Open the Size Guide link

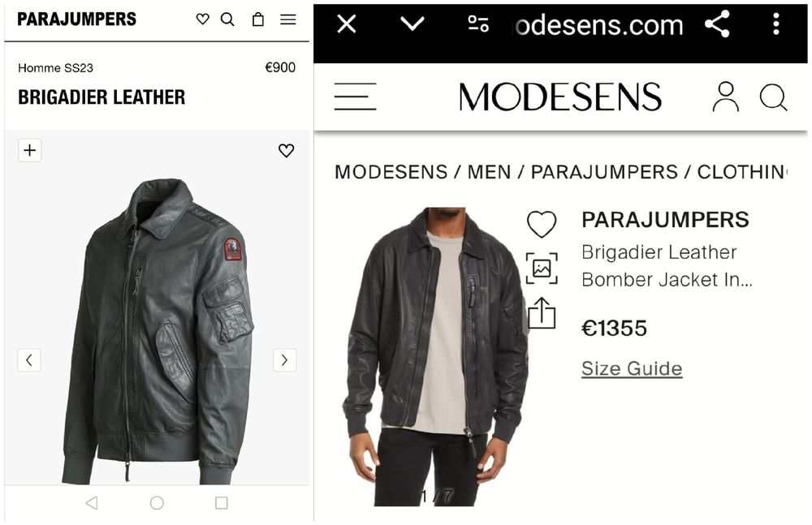tap(631, 368)
